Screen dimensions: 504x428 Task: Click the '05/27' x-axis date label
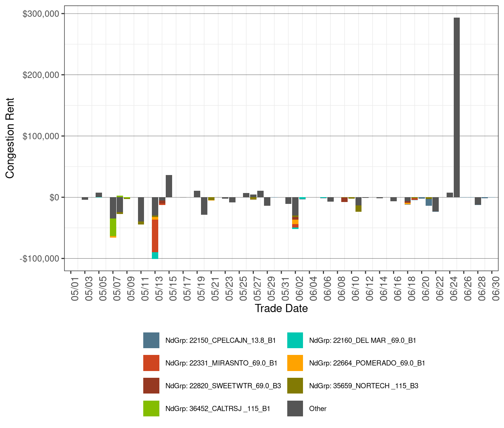click(x=257, y=289)
